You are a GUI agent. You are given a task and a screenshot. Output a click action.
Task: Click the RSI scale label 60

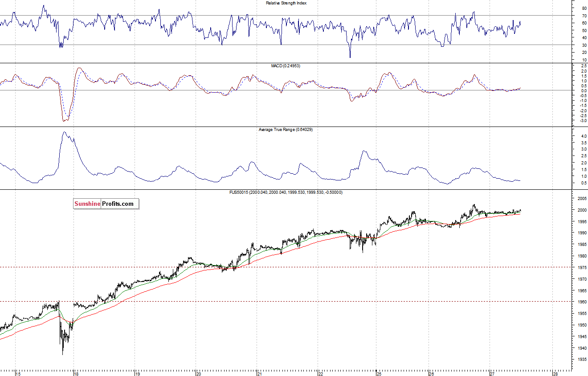pyautogui.click(x=584, y=23)
